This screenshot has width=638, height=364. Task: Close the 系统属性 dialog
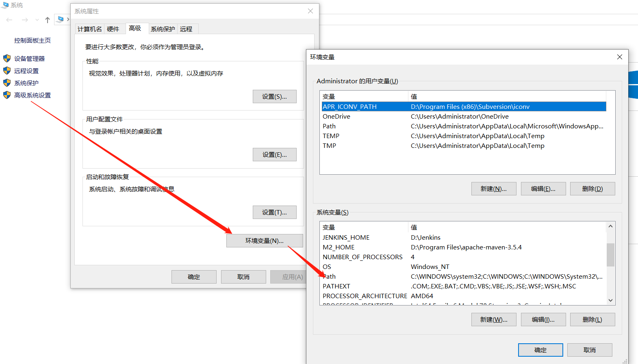(310, 11)
